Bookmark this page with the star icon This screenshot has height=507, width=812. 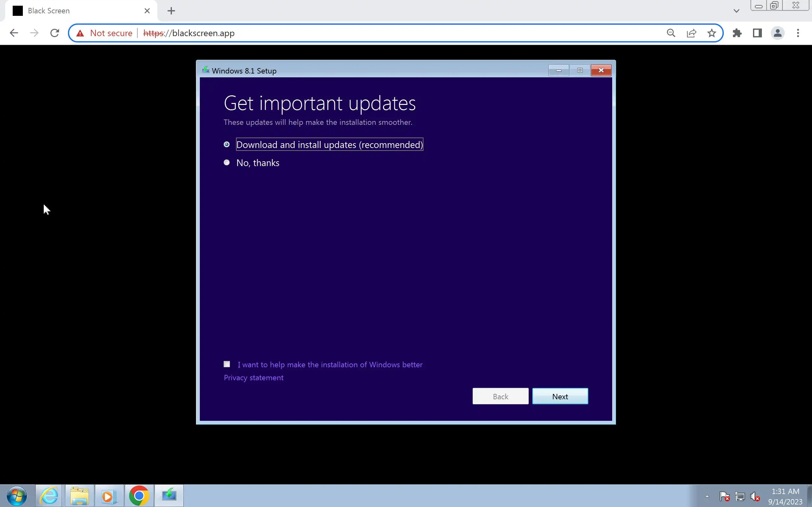pyautogui.click(x=712, y=33)
